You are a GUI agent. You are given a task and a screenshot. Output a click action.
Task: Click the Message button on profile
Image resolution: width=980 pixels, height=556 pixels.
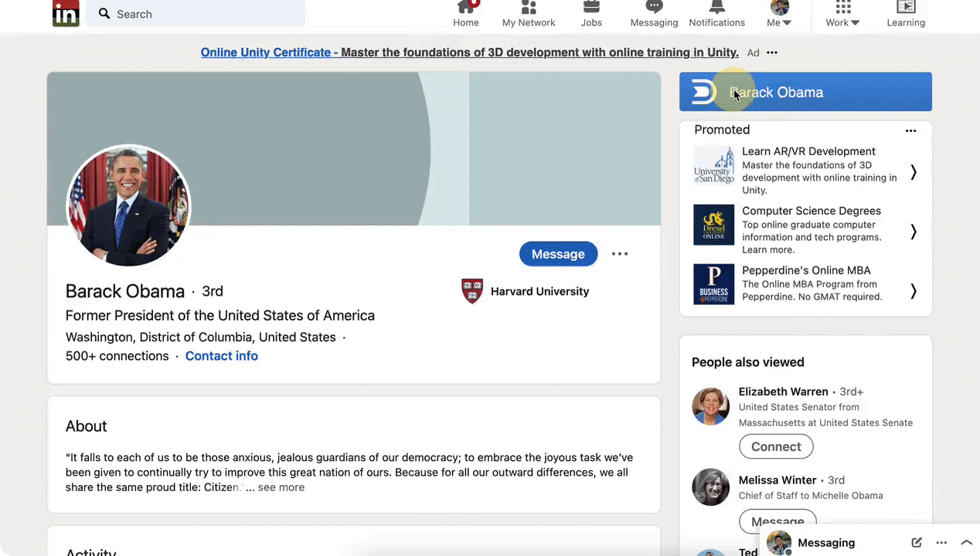tap(558, 254)
